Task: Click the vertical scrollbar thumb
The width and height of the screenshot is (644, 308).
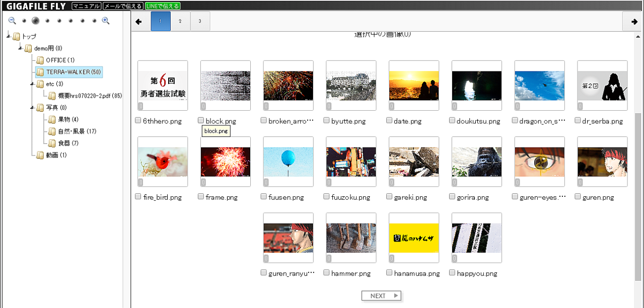Action: pyautogui.click(x=638, y=197)
